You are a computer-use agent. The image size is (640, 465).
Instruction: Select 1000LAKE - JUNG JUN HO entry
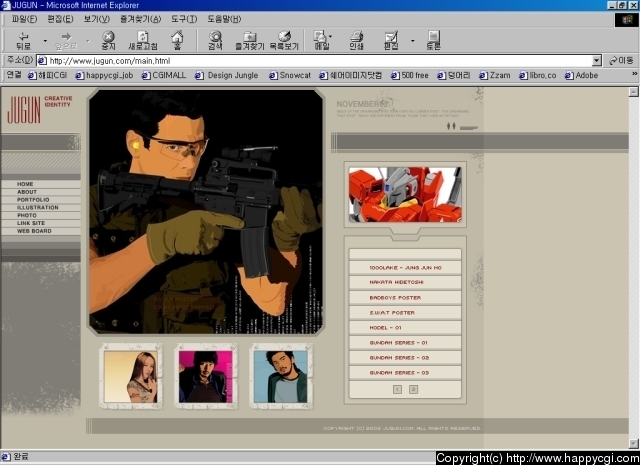[405, 268]
